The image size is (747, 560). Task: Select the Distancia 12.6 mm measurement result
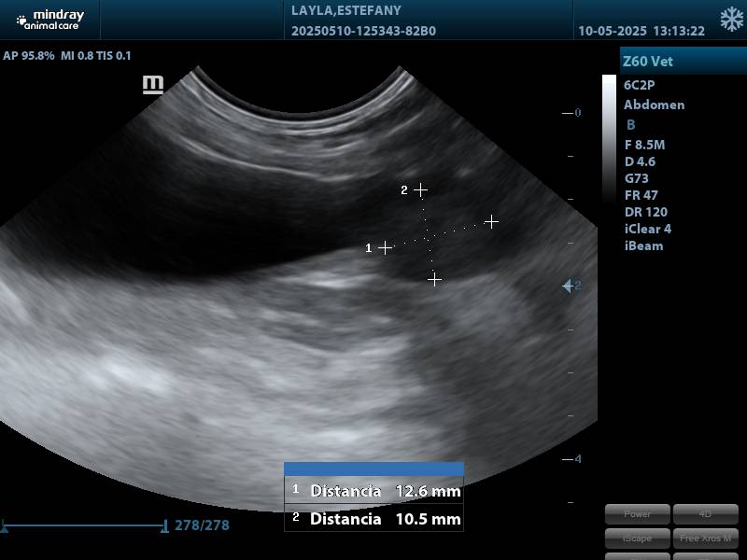[x=373, y=491]
